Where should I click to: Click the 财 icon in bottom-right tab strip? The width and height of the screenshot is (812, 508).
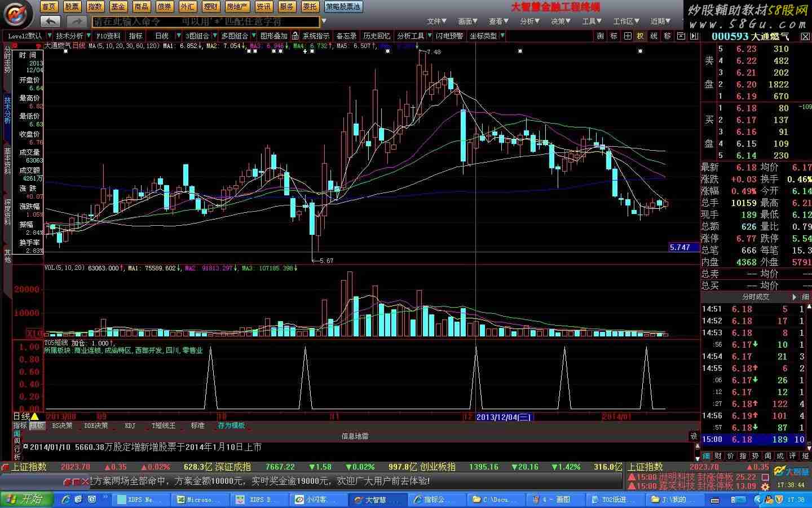coord(718,456)
